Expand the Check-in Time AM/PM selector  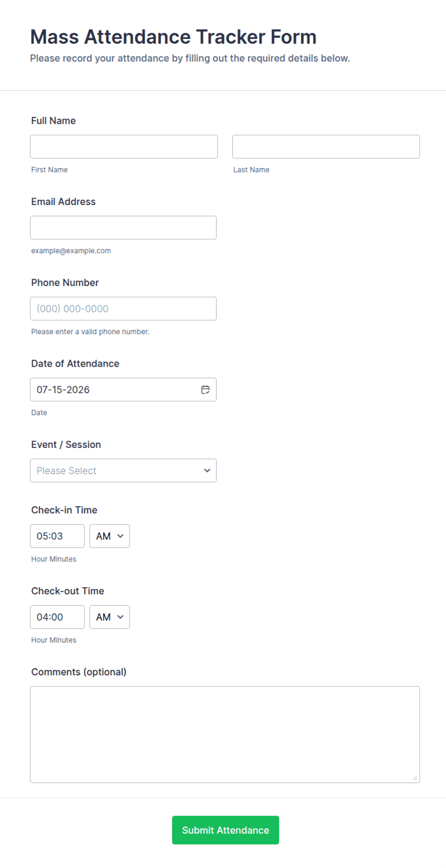tap(109, 536)
